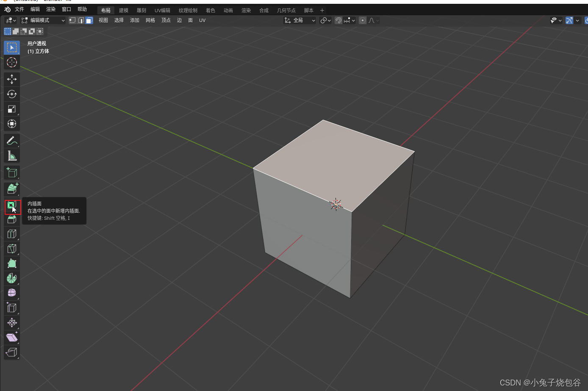Screen dimensions: 588x391
Task: Open the 文件 menu
Action: pyautogui.click(x=19, y=9)
